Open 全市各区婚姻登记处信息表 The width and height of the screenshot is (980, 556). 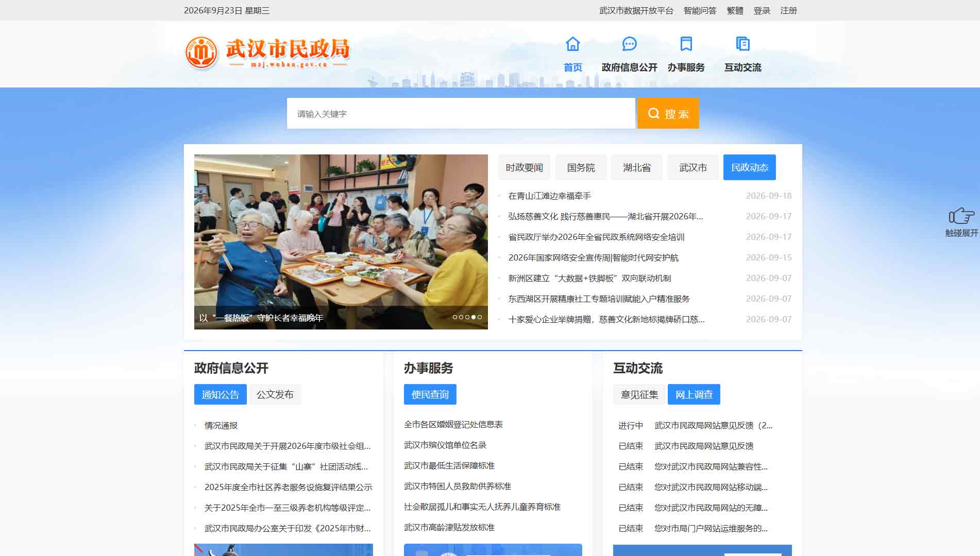pos(453,424)
